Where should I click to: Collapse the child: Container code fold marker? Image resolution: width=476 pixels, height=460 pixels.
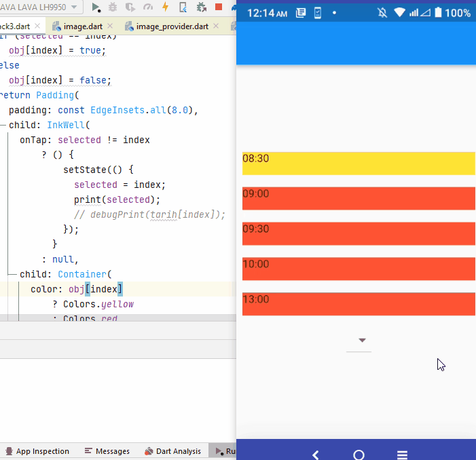(x=13, y=274)
